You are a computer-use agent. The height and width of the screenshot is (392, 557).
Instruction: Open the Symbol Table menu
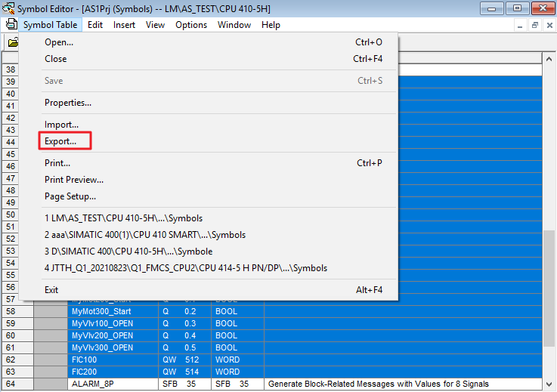[50, 25]
